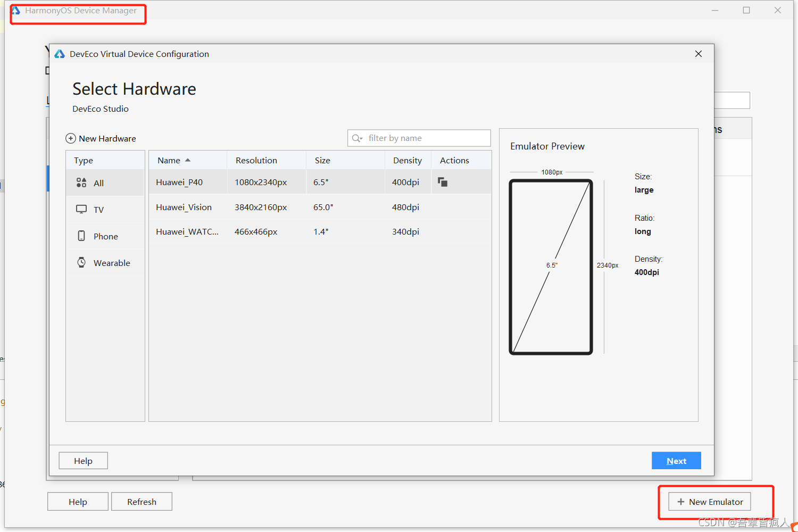This screenshot has height=532, width=798.
Task: Open Help in the Virtual Device dialog
Action: click(x=83, y=461)
